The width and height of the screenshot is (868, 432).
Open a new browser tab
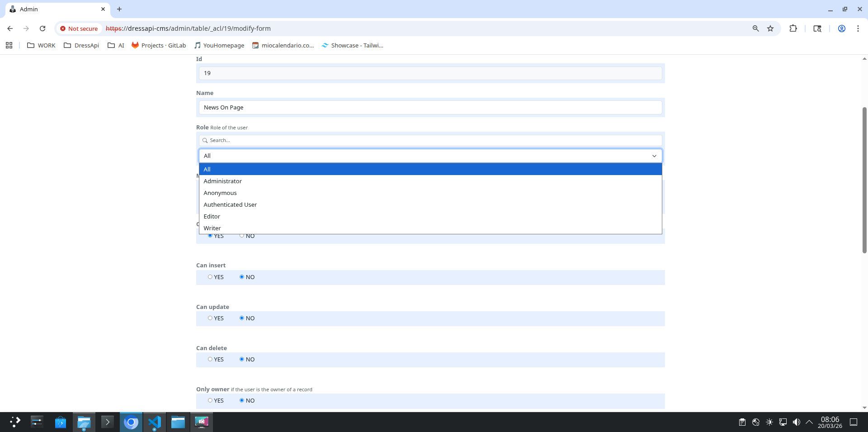click(119, 9)
